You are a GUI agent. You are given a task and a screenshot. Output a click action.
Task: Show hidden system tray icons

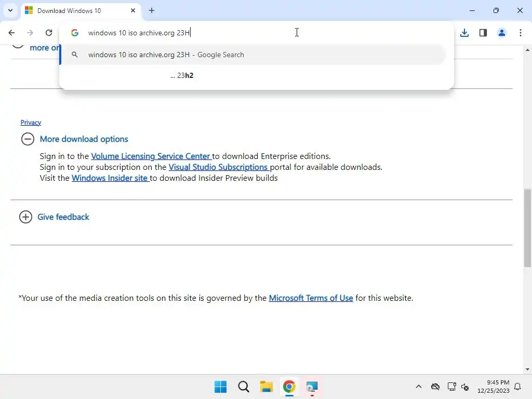tap(419, 387)
